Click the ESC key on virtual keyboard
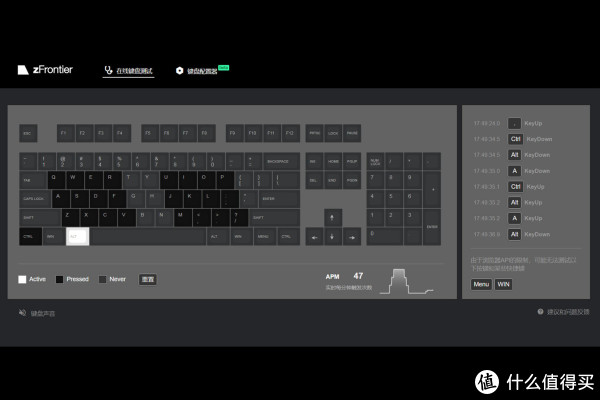The width and height of the screenshot is (600, 400). click(x=28, y=132)
